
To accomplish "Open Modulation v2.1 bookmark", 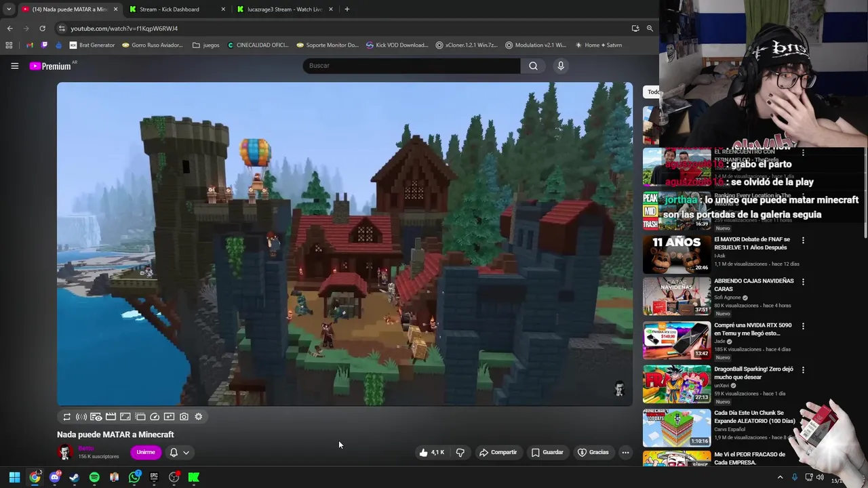I will tap(536, 45).
